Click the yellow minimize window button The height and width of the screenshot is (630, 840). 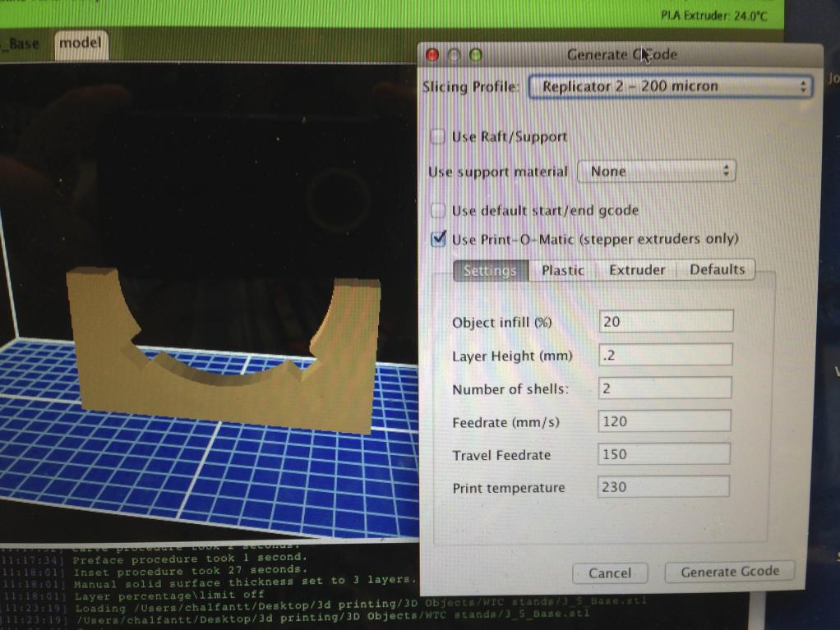(454, 55)
